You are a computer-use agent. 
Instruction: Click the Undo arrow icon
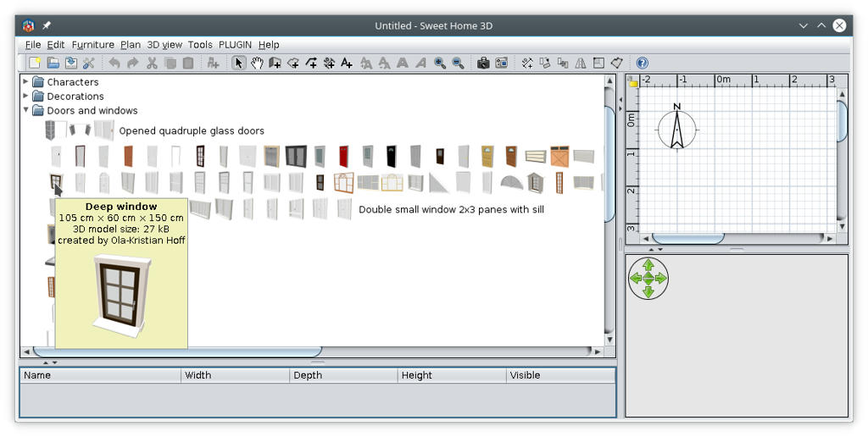click(x=114, y=63)
